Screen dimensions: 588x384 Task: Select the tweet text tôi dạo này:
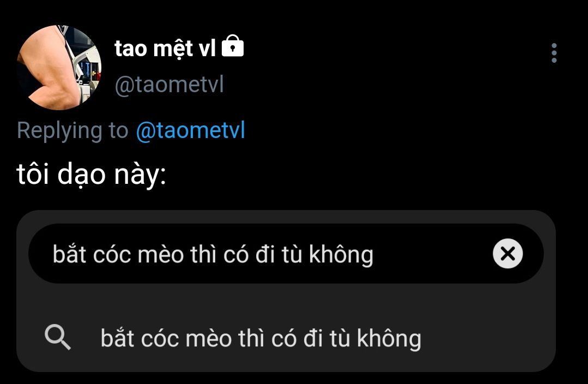[91, 174]
